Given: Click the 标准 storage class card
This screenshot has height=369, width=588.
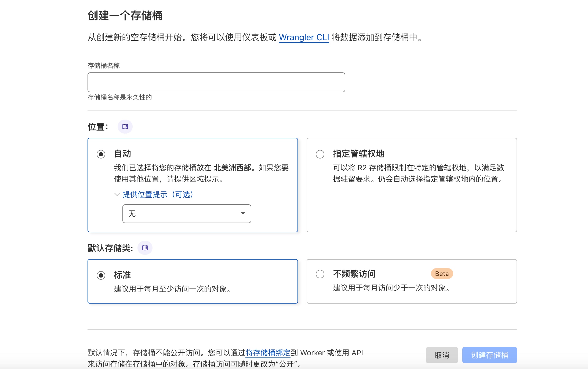Looking at the screenshot, I should pyautogui.click(x=192, y=281).
